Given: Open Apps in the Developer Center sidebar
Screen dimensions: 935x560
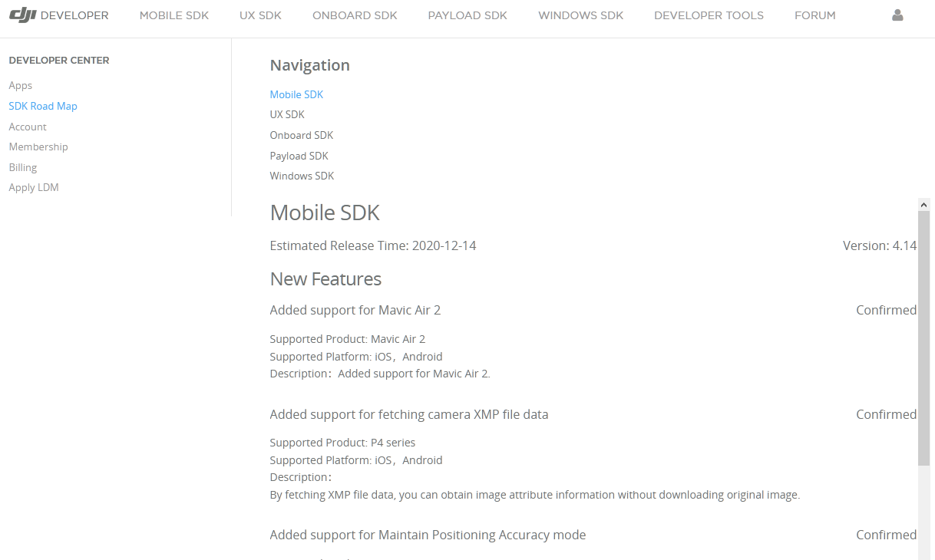Looking at the screenshot, I should [x=21, y=85].
